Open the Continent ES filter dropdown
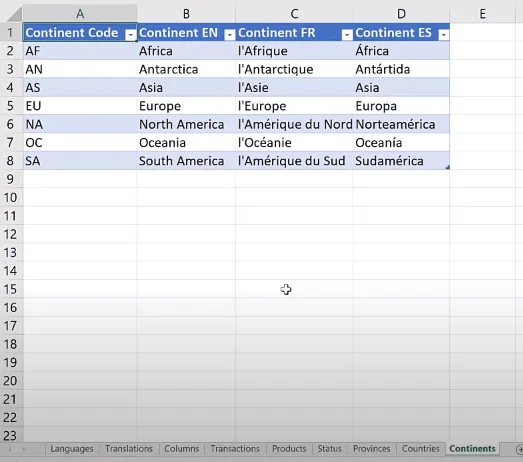This screenshot has width=523, height=462. (444, 35)
